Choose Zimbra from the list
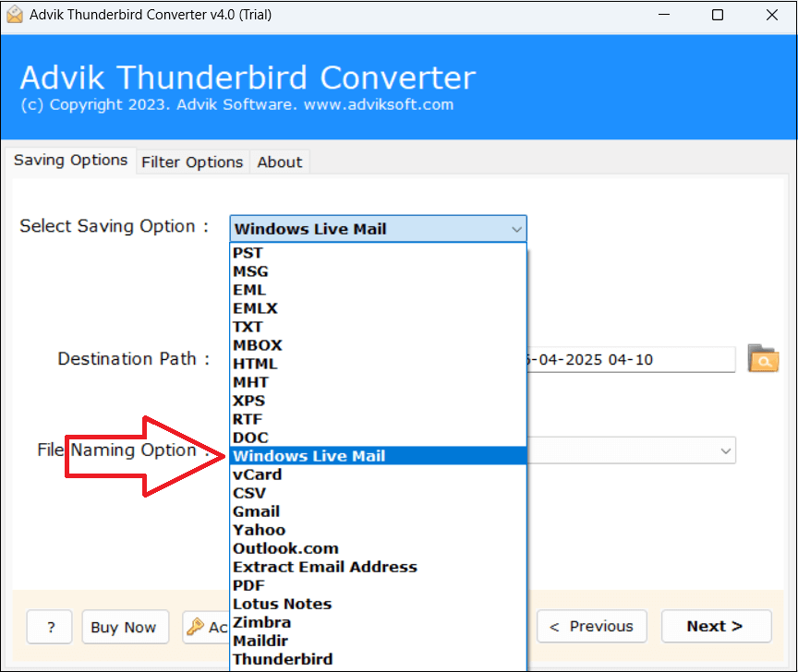The image size is (798, 672). (x=378, y=622)
